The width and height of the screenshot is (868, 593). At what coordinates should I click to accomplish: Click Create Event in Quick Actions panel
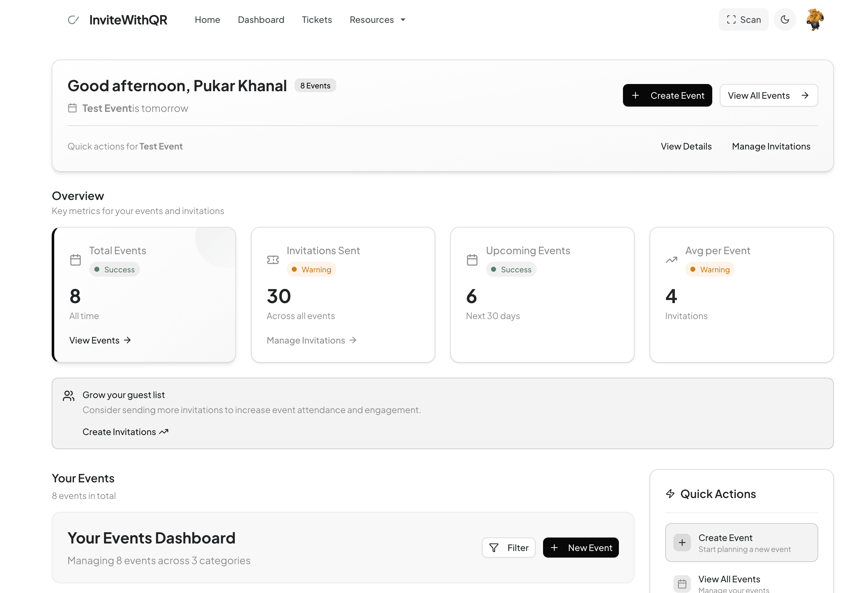(x=741, y=543)
